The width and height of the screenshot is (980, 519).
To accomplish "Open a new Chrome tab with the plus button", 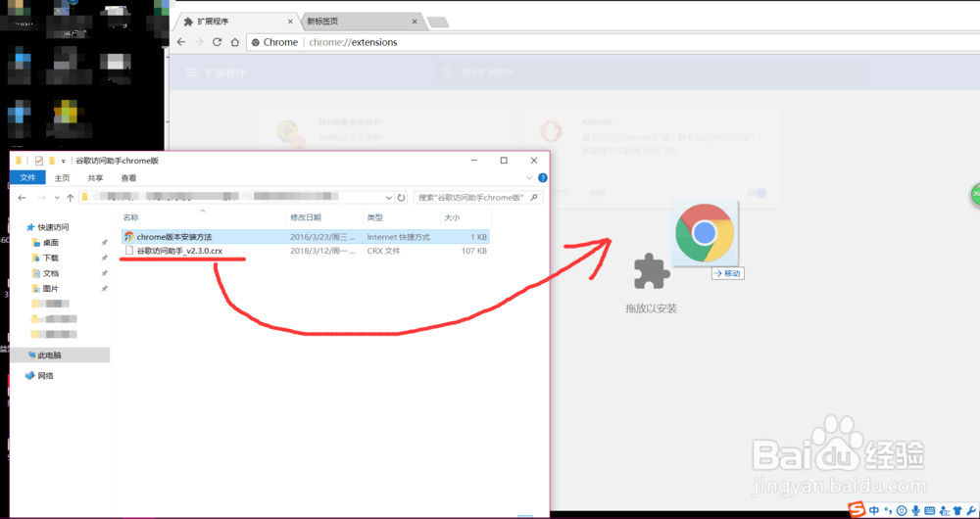I will tap(438, 22).
